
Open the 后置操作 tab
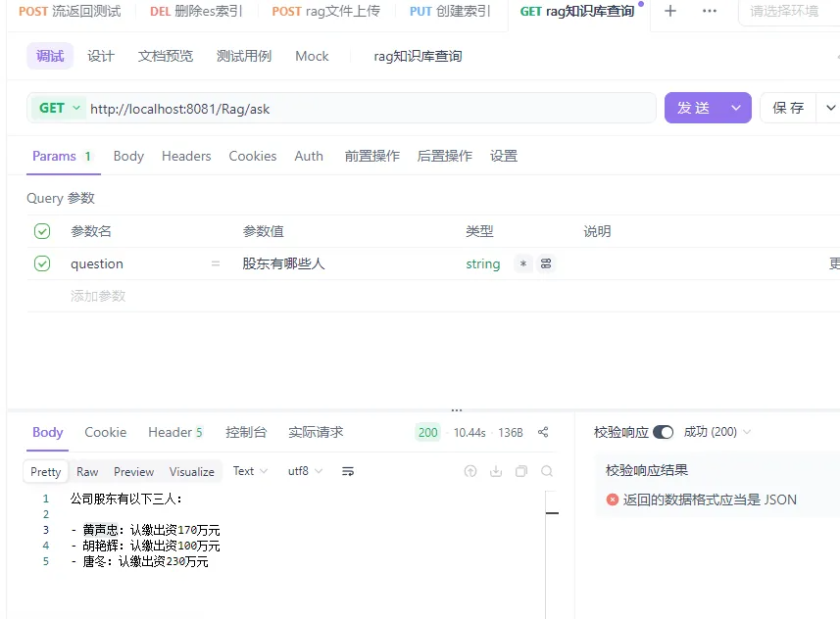pos(445,156)
